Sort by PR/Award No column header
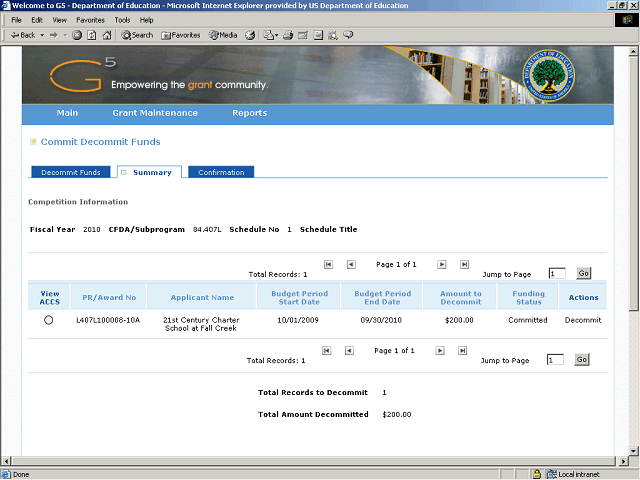Viewport: 640px width, 480px height. tap(109, 298)
